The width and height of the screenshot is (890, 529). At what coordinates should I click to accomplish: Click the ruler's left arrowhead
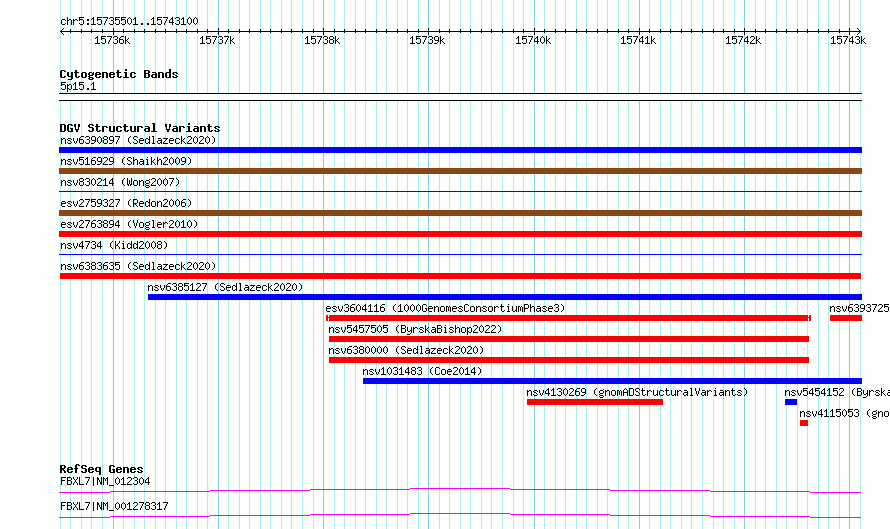[x=62, y=32]
